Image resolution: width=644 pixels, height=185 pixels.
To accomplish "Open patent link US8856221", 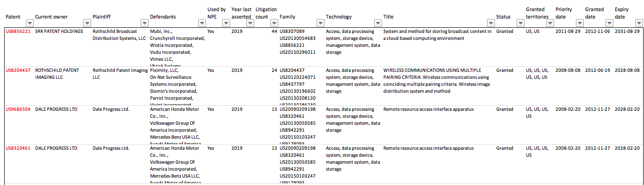I will (x=18, y=32).
